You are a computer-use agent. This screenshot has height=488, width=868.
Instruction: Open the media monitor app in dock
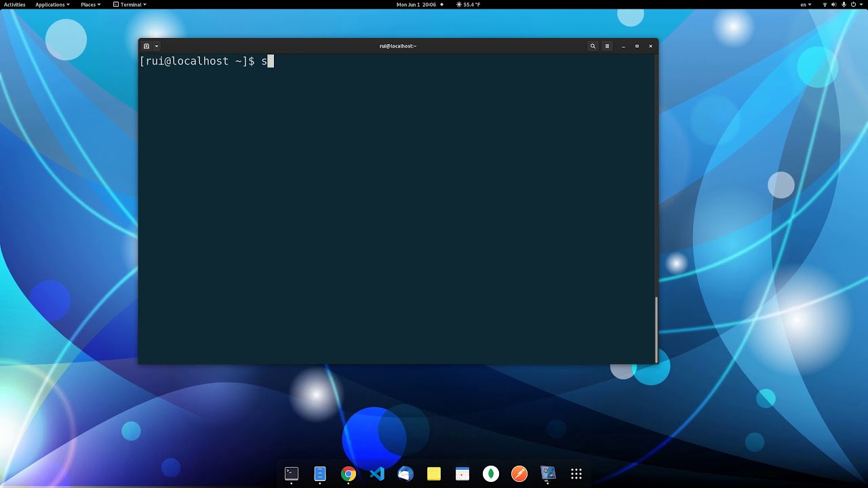tap(548, 473)
